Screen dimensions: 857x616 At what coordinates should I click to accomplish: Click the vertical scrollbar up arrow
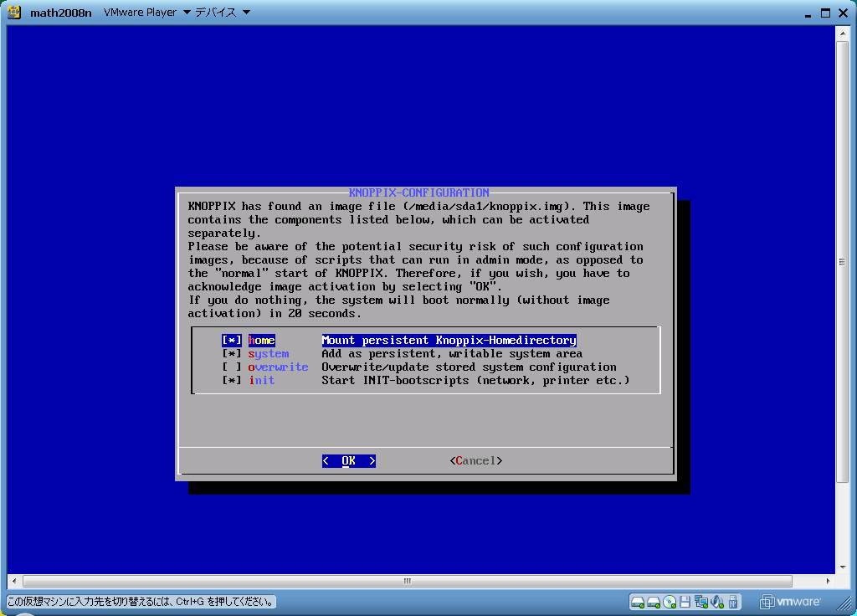pyautogui.click(x=842, y=33)
